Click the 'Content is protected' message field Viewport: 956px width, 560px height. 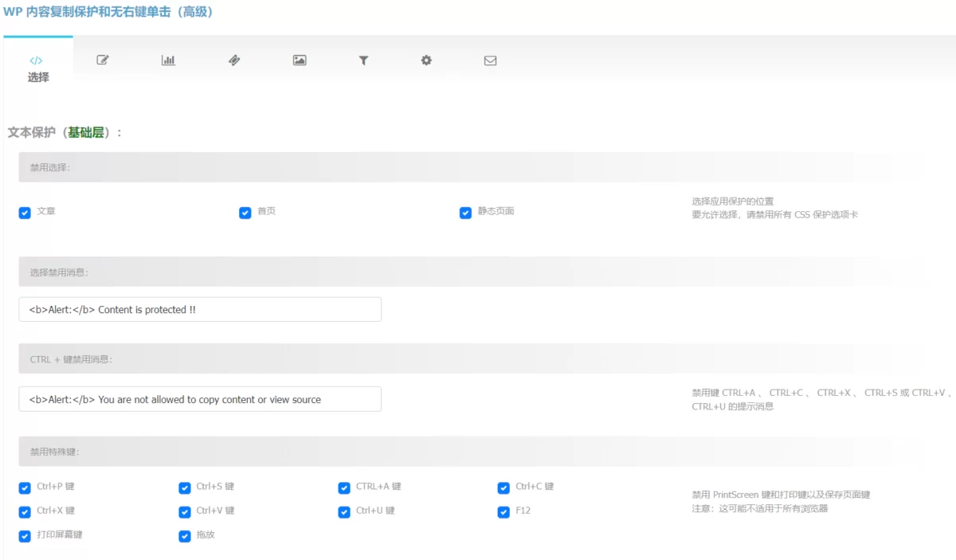coord(200,310)
